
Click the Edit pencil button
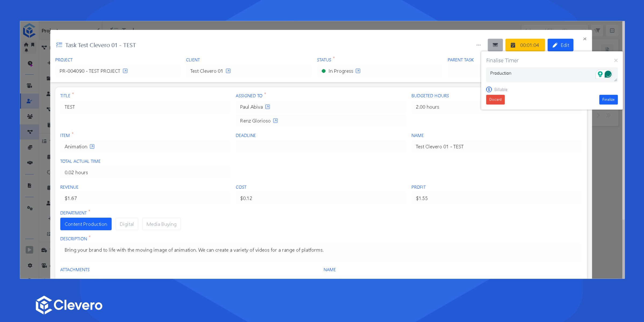point(560,45)
